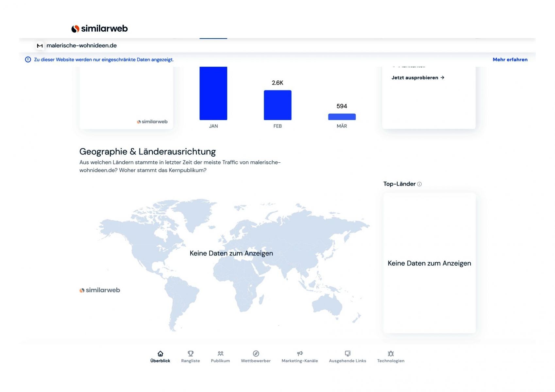555x392 pixels.
Task: Click the Top-Länder label
Action: click(x=399, y=184)
